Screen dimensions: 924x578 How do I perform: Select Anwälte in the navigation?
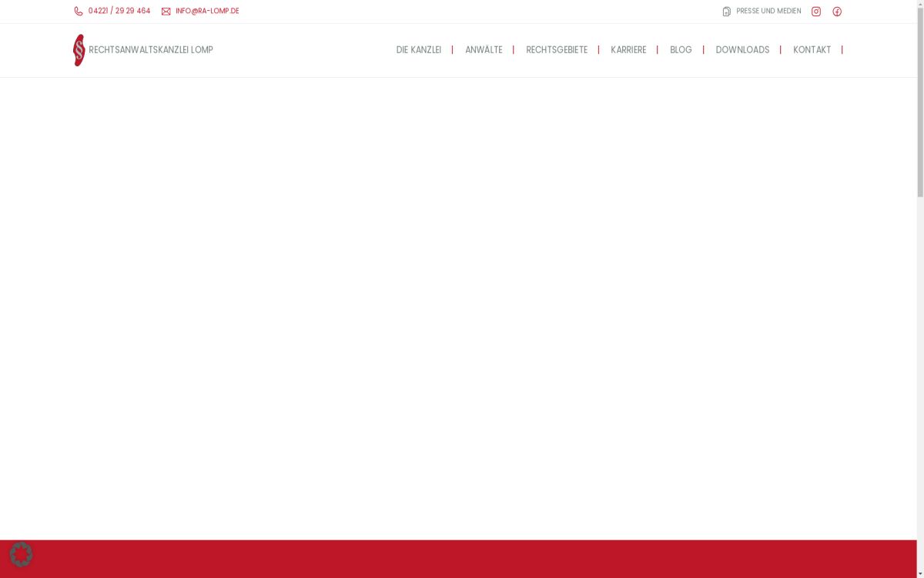(x=484, y=49)
